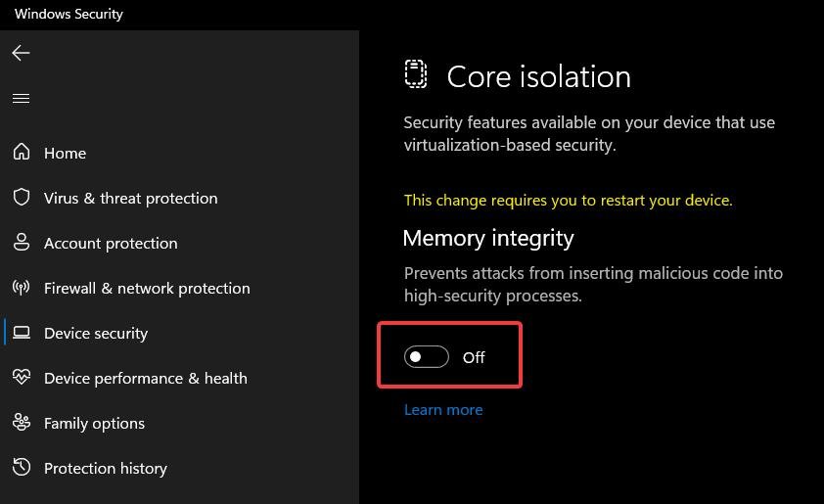This screenshot has height=504, width=824.
Task: Click the Firewall antenna icon
Action: click(x=22, y=288)
